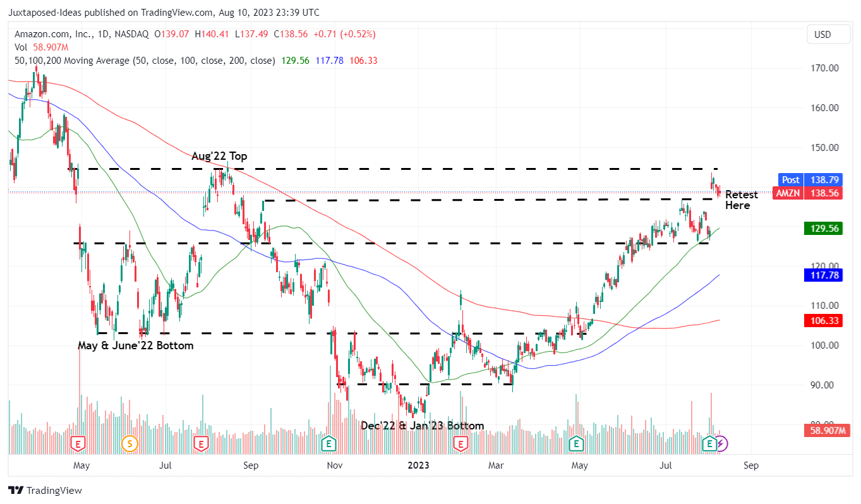Select the red 106.33 axis price tag
This screenshot has height=504, width=861.
pos(823,321)
